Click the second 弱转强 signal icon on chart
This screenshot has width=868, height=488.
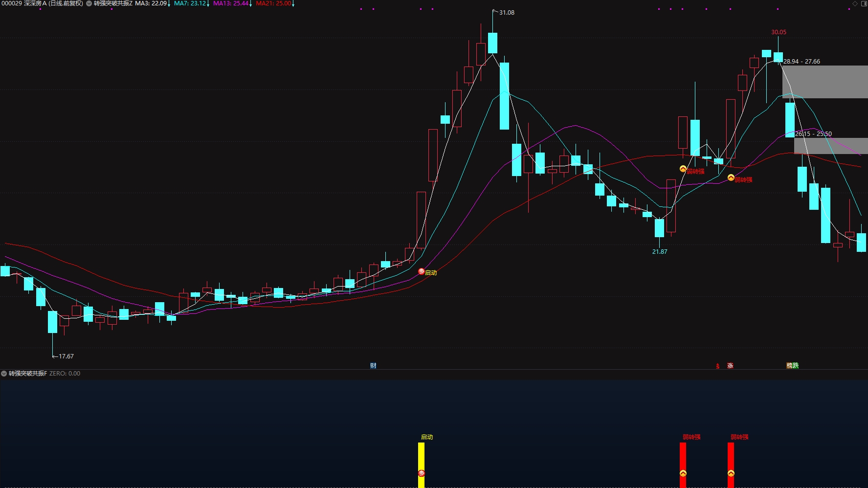tap(731, 178)
